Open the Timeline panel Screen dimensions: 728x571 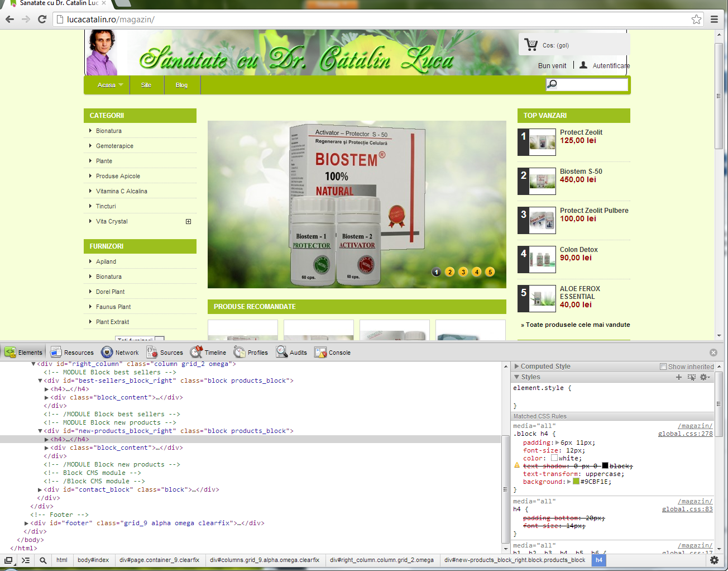pyautogui.click(x=208, y=353)
